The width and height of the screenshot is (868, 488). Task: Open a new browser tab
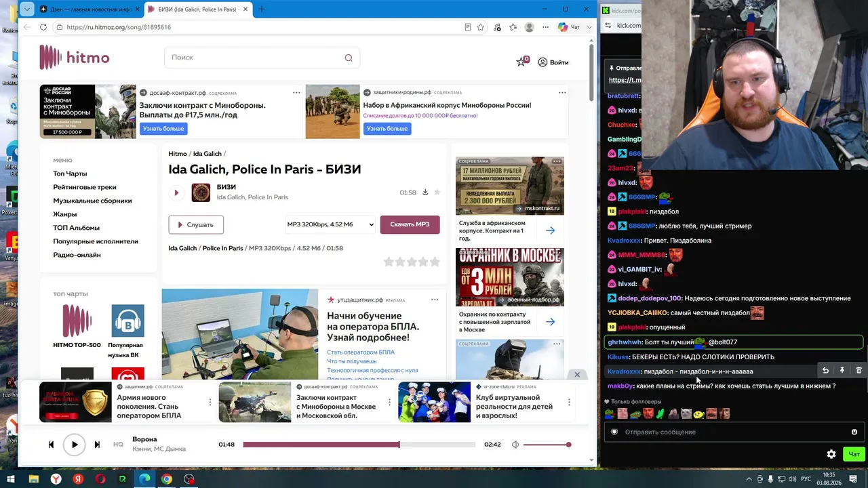tap(262, 9)
